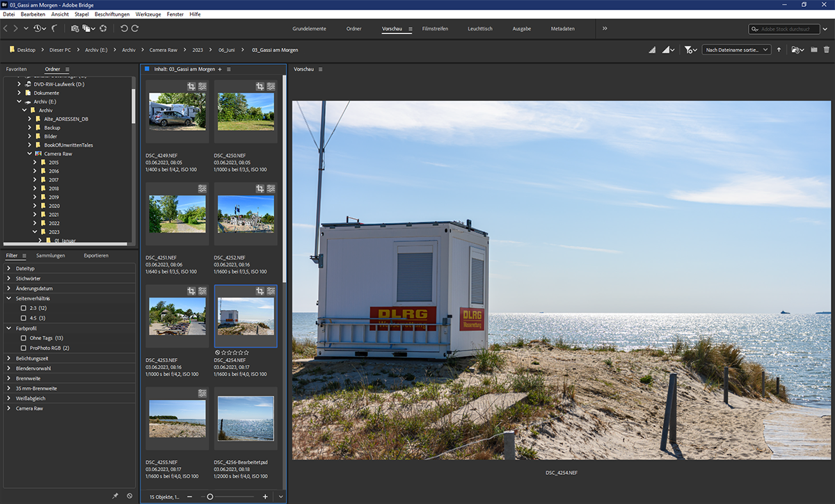
Task: Switch to the Filmstreifen workspace
Action: 435,29
